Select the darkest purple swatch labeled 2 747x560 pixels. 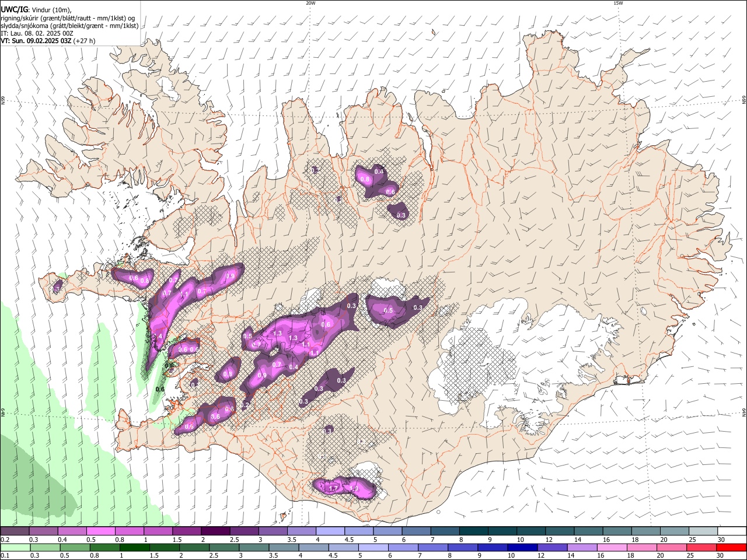pyautogui.click(x=215, y=531)
